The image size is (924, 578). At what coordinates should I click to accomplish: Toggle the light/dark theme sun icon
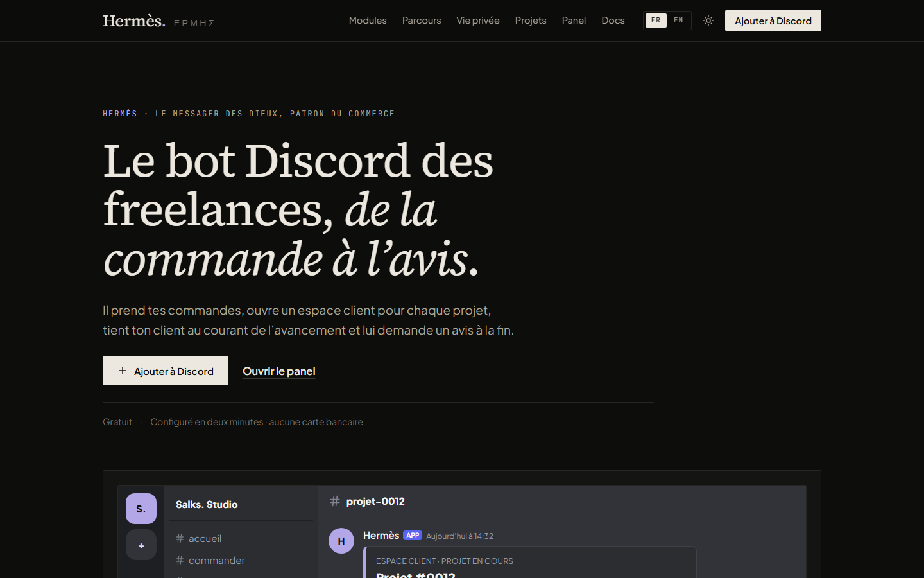point(708,21)
